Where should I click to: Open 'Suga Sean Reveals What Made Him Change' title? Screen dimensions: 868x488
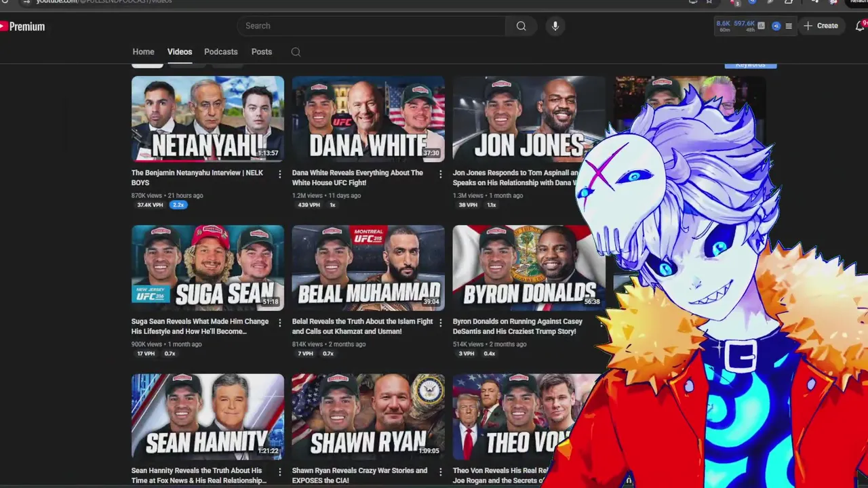click(200, 326)
